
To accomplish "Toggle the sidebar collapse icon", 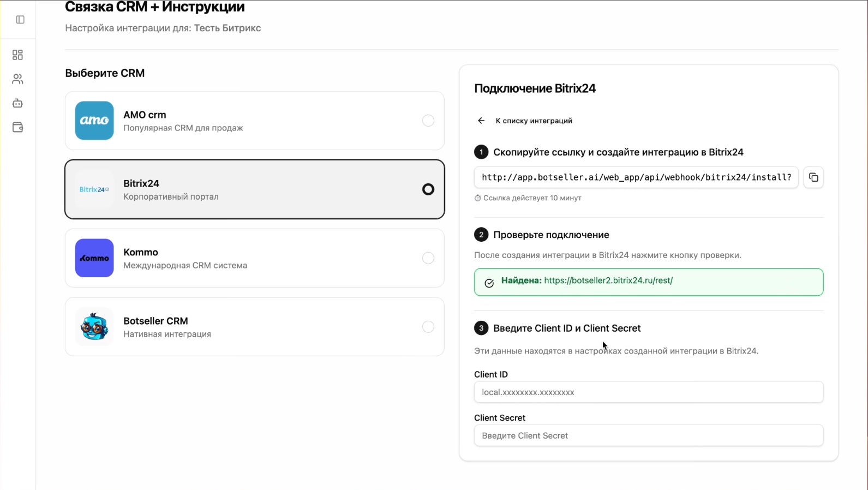I will click(20, 20).
